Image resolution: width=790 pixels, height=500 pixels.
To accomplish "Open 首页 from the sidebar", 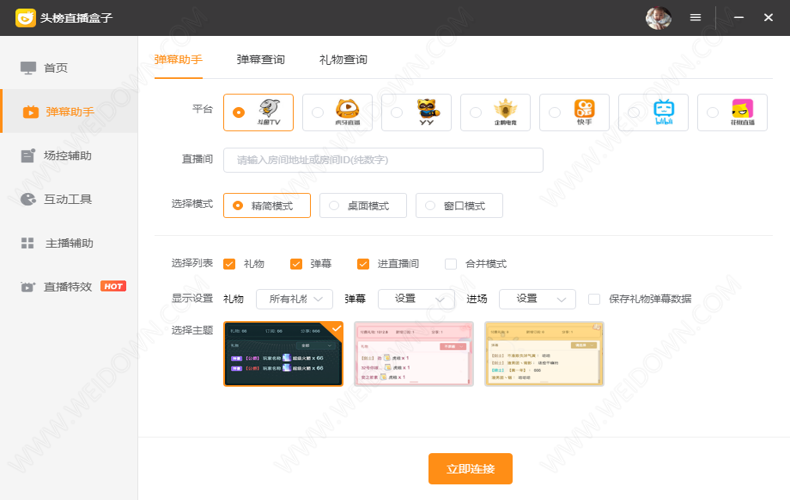I will pos(56,68).
